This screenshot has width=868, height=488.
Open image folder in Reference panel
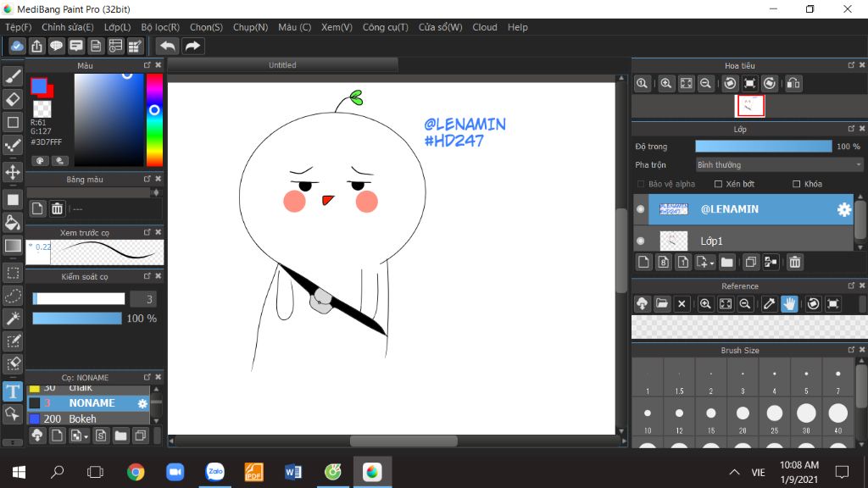tap(661, 304)
